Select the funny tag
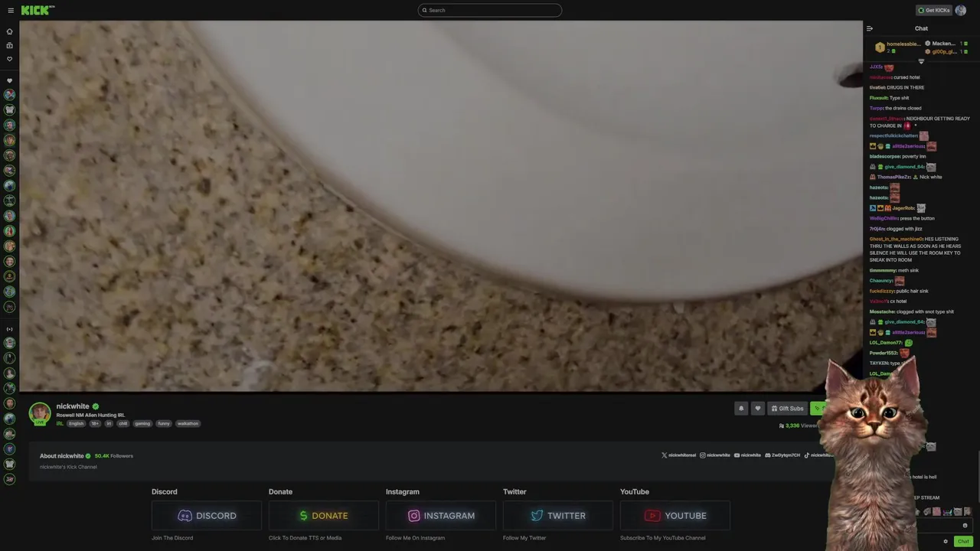 coord(164,423)
